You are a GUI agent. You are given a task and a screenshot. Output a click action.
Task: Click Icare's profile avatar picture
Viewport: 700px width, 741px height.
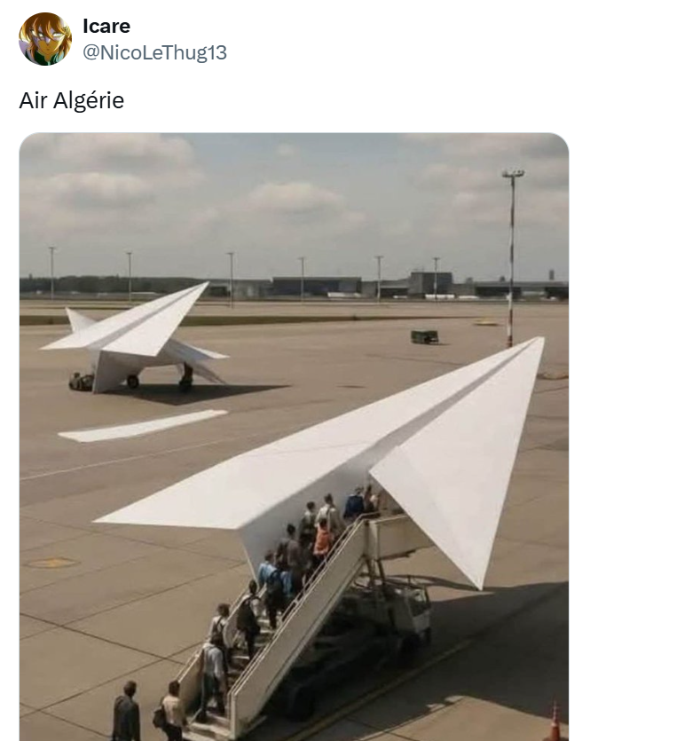45,39
